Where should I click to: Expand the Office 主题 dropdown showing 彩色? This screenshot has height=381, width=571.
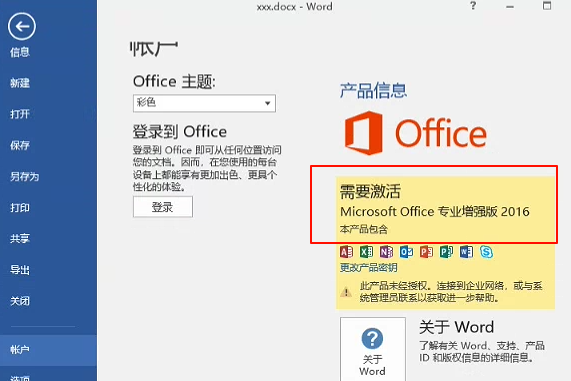[204, 103]
